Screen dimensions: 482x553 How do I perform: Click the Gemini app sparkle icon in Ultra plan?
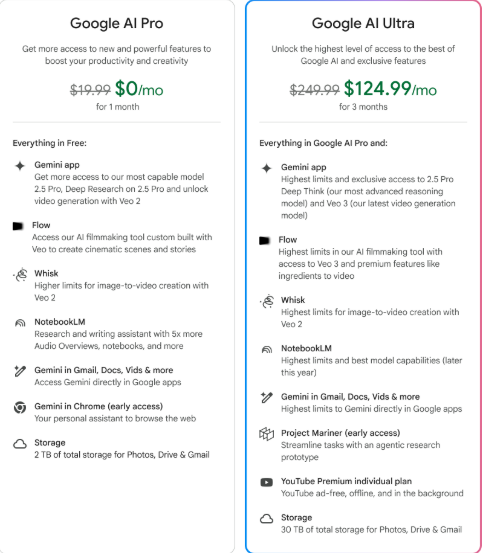point(267,168)
